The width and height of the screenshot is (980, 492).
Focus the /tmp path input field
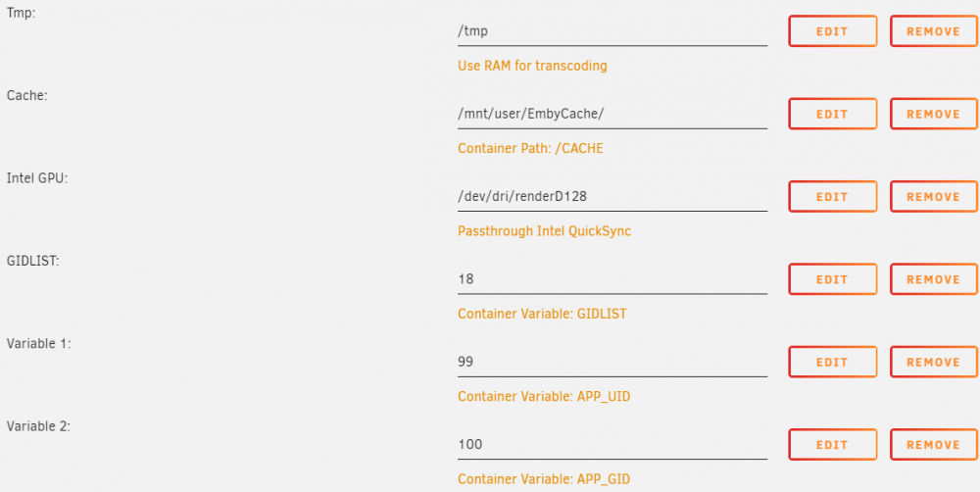pos(612,31)
